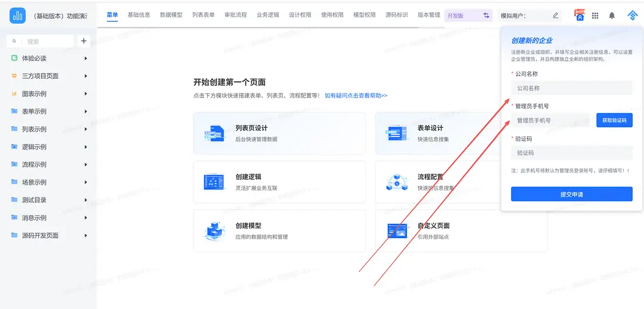
Task: Click the 公司名称 input field
Action: pos(572,88)
